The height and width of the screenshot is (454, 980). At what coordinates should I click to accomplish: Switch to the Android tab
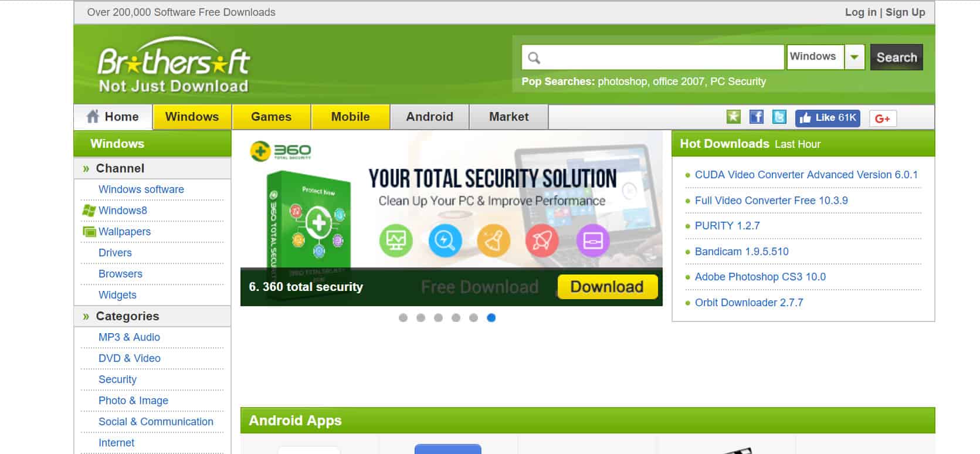430,117
